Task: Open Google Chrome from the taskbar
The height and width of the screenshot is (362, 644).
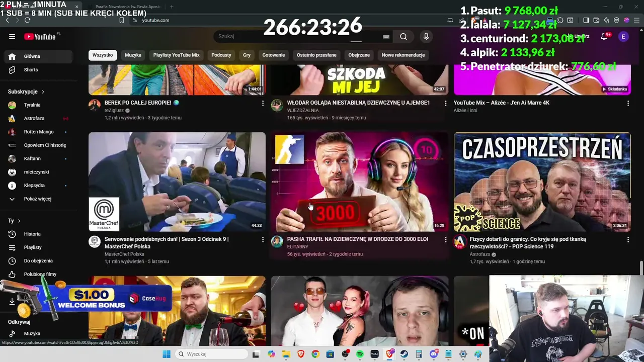Action: tap(315, 354)
